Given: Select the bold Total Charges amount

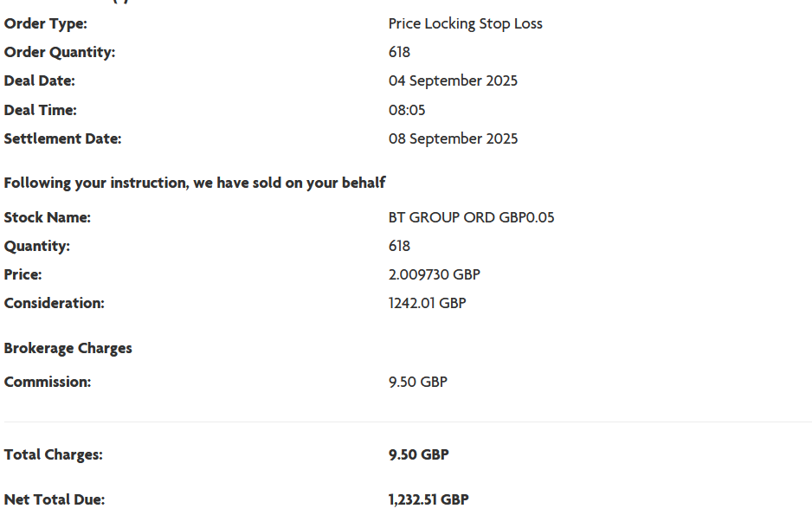Looking at the screenshot, I should (x=418, y=454).
